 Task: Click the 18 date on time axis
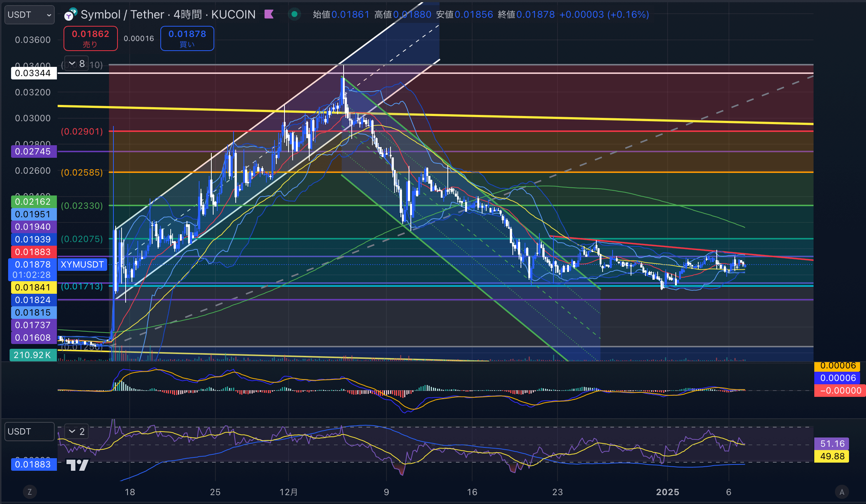(130, 492)
